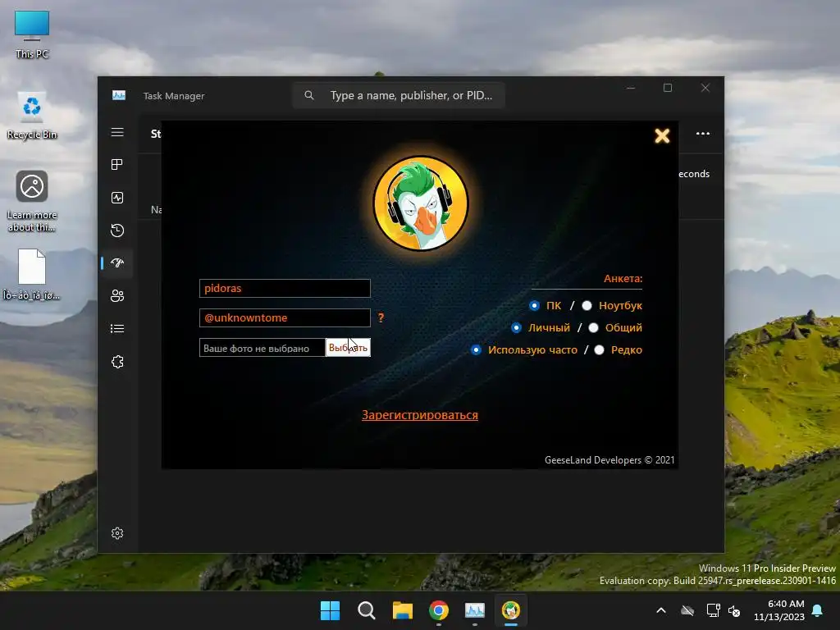
Task: Click the goose app icon in taskbar
Action: 511,610
